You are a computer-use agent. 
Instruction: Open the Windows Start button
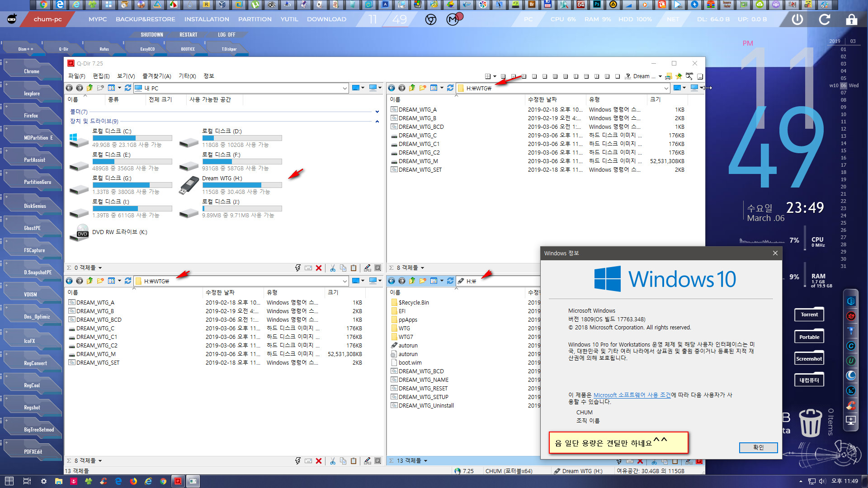click(9, 481)
